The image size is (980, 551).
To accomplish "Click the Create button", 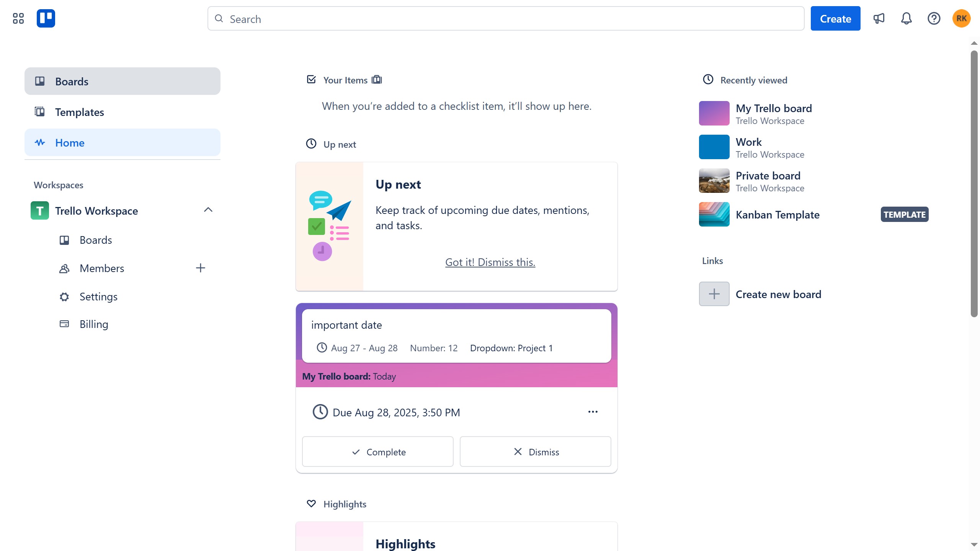I will 835,18.
